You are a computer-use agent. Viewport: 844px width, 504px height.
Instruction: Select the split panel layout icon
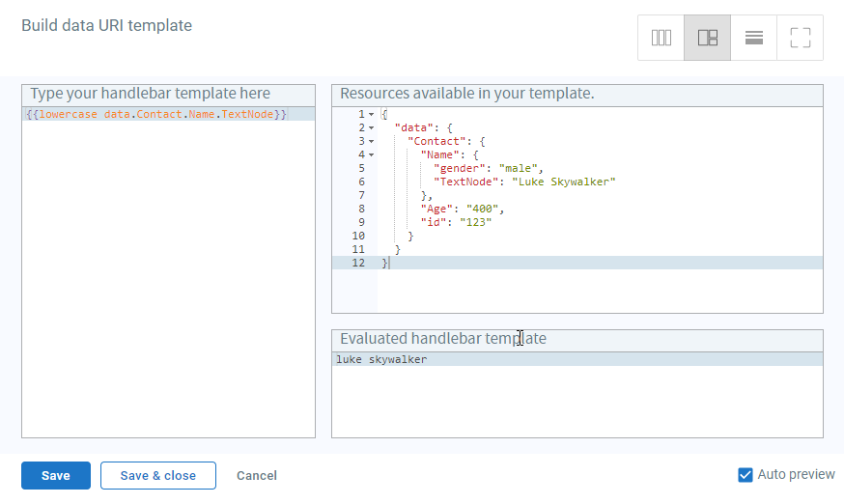point(707,38)
